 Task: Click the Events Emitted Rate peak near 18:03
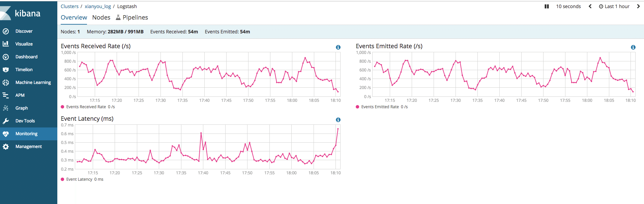pyautogui.click(x=600, y=58)
